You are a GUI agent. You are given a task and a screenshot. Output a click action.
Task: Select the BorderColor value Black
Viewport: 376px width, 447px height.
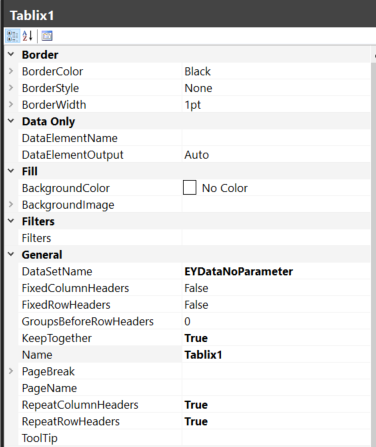pos(198,71)
